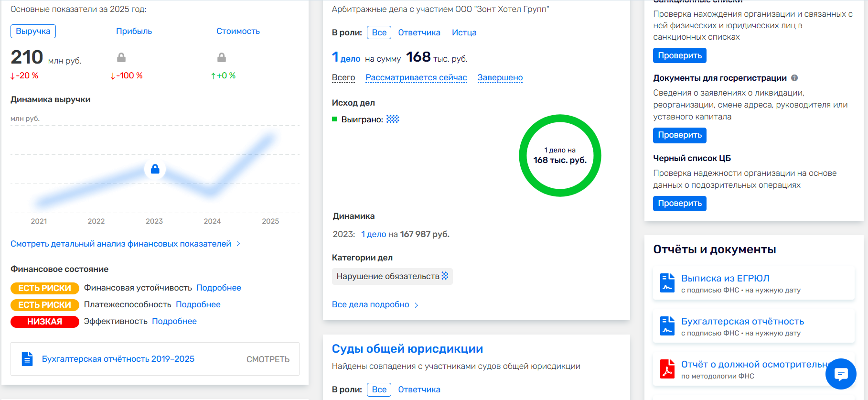Select the Всего case status filter
Screen dimensions: 868x400
pyautogui.click(x=343, y=77)
